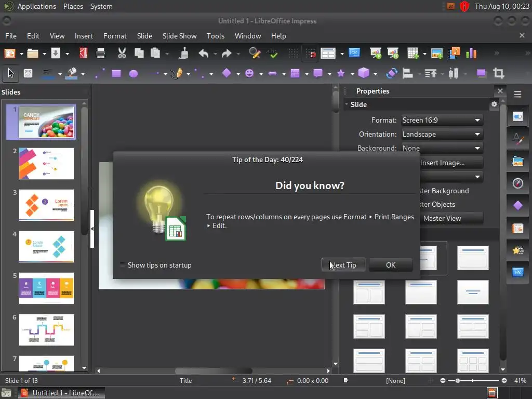The width and height of the screenshot is (532, 399).
Task: Open the Table dropdown arrow
Action: pos(424,54)
